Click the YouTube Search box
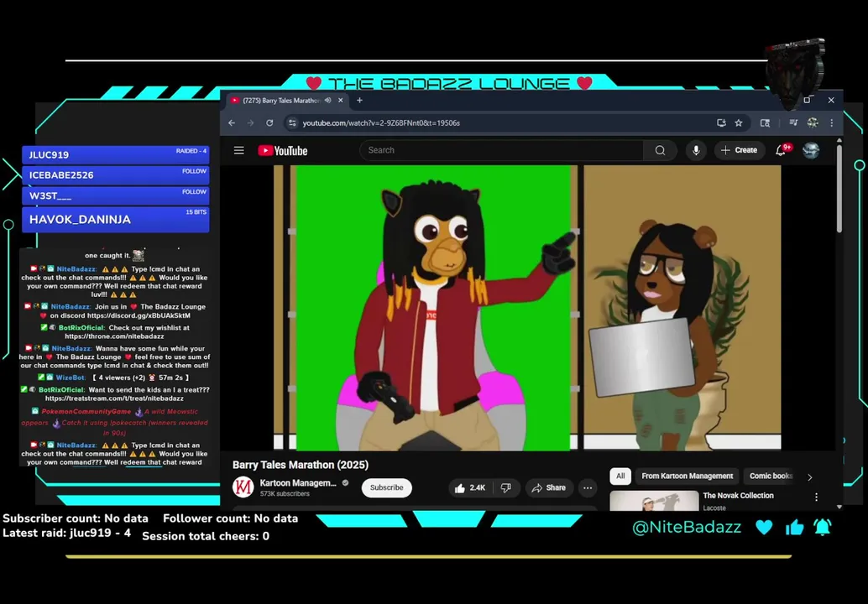Image resolution: width=868 pixels, height=604 pixels. pyautogui.click(x=501, y=150)
